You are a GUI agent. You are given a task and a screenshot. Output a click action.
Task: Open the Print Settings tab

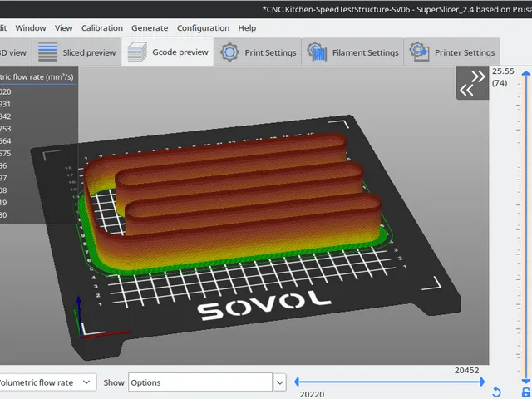pos(258,52)
